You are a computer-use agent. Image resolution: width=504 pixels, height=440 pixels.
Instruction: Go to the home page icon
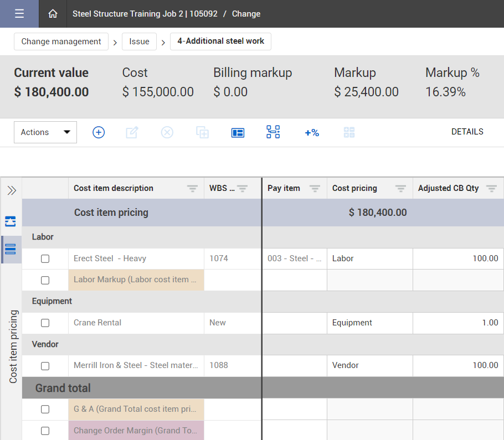click(x=53, y=14)
